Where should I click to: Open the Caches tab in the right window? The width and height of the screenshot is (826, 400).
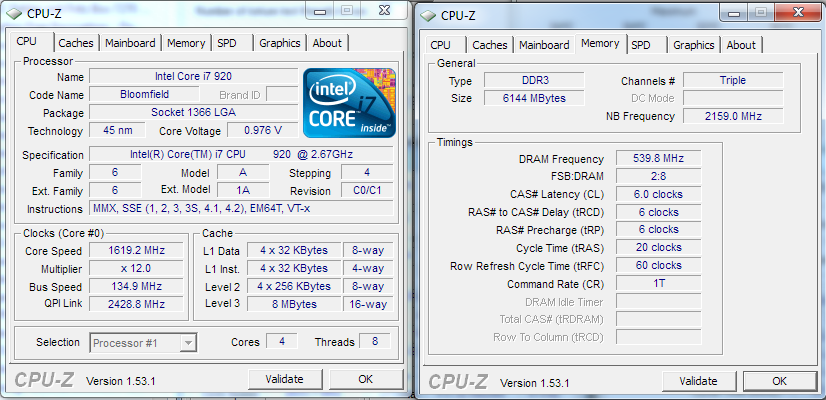point(489,45)
